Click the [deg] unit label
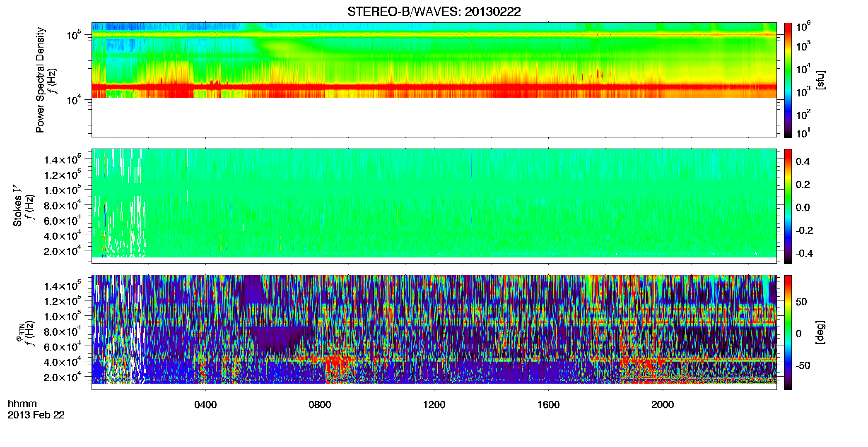868x447 pixels. pos(820,332)
